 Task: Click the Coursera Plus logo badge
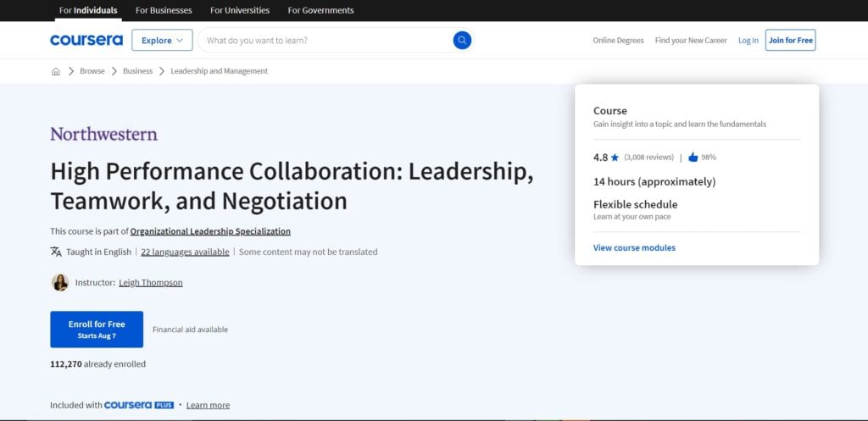[x=139, y=405]
